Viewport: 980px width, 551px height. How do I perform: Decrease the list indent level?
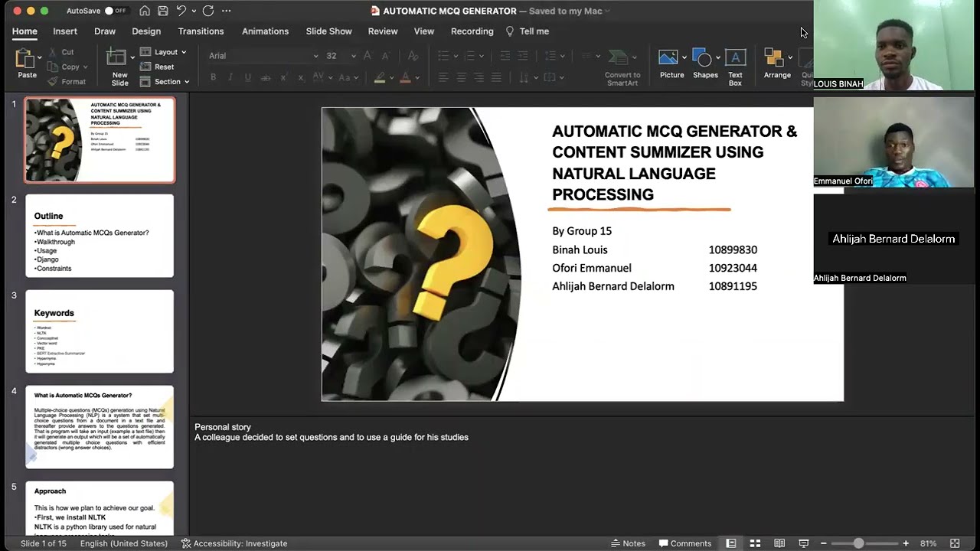click(505, 56)
